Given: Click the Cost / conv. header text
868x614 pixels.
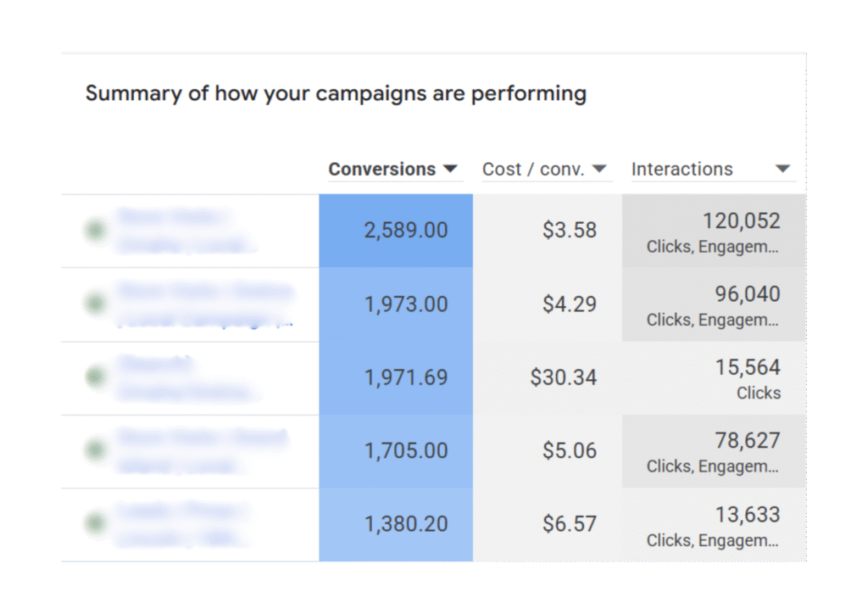Looking at the screenshot, I should pyautogui.click(x=533, y=169).
